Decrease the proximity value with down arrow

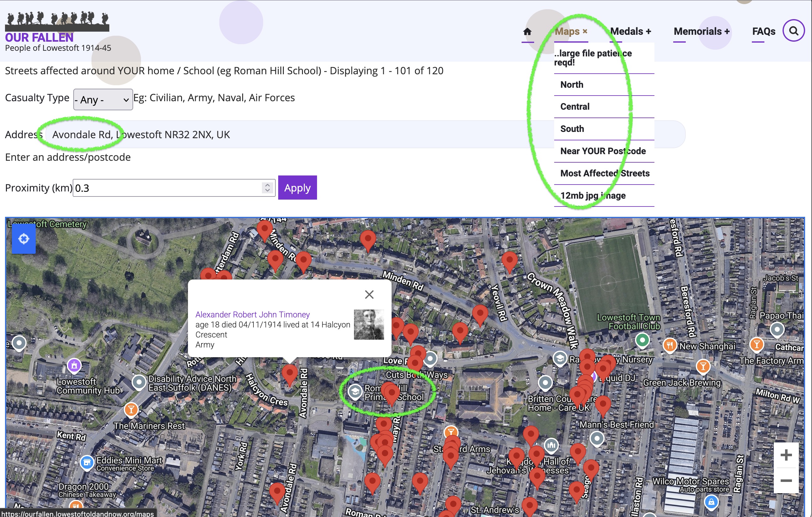268,191
